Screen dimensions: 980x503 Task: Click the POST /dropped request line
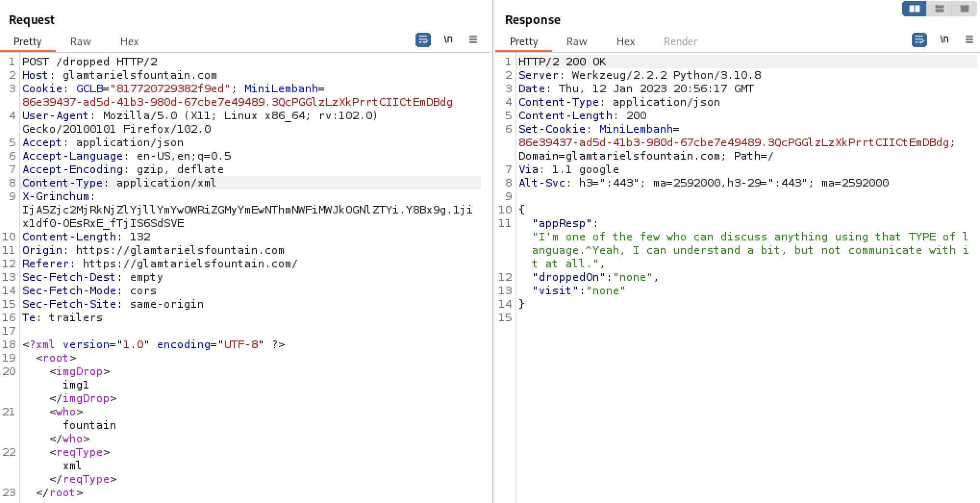90,62
